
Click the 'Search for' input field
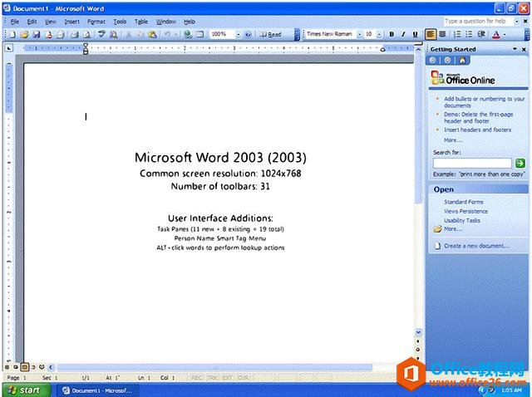coord(472,163)
